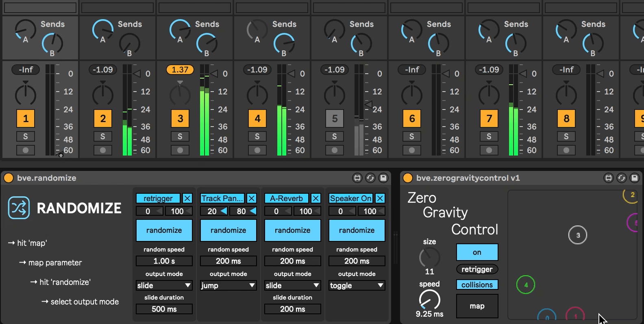Click the bve.randomize device activator icon

point(8,178)
